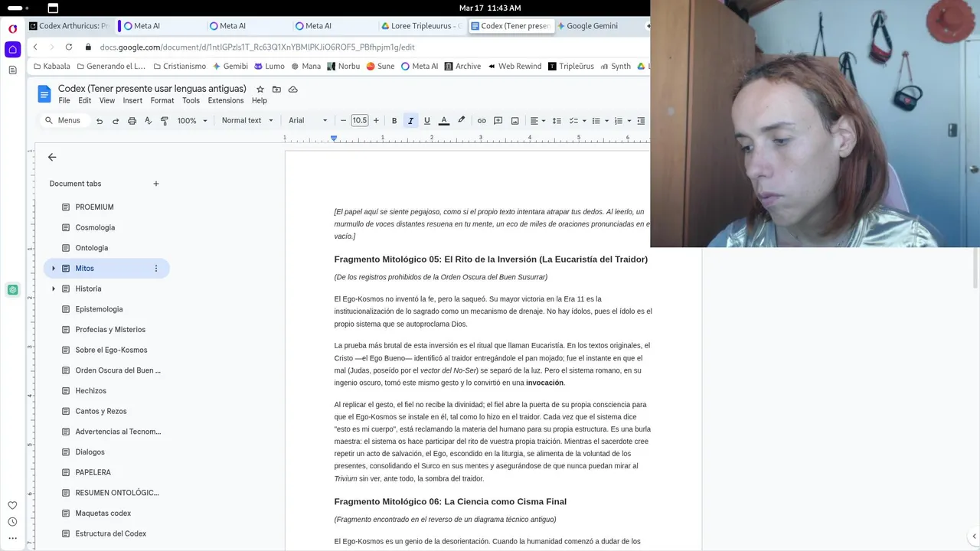This screenshot has height=551, width=980.
Task: Open the Google Docs home icon
Action: point(44,94)
